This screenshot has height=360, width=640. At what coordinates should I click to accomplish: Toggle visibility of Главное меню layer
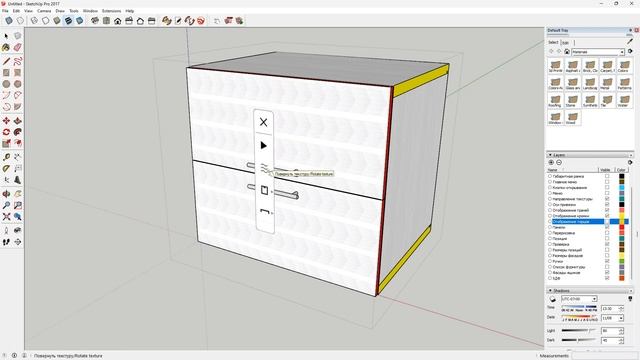607,182
